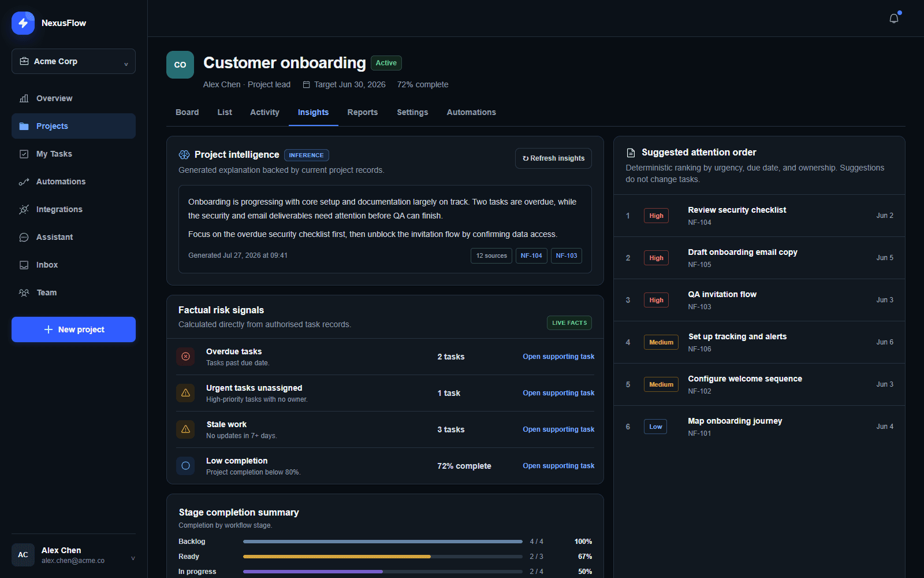Open supporting task for Low completion
This screenshot has height=578, width=924.
click(558, 466)
